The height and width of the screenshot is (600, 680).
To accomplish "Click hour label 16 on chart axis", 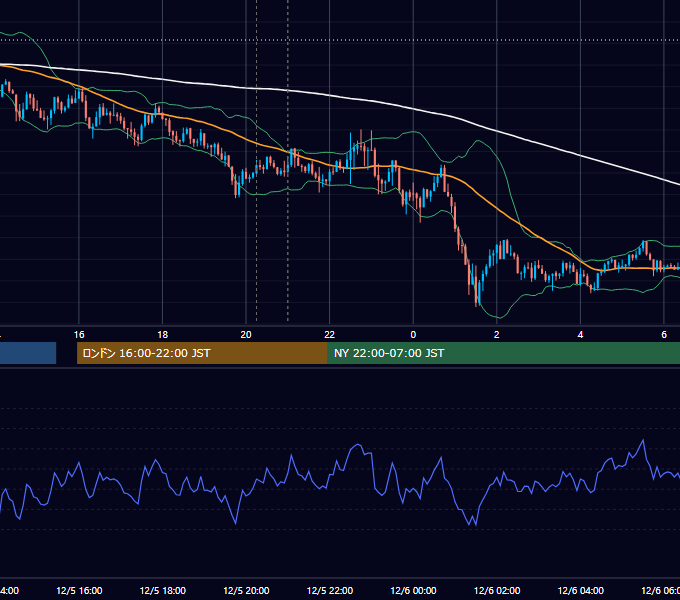I will coord(79,335).
